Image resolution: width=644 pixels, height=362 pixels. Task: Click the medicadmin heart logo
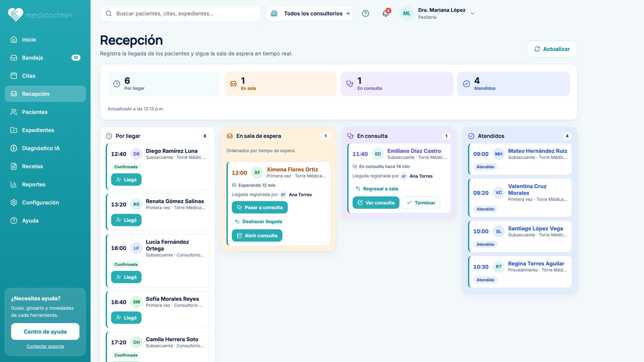coord(15,15)
